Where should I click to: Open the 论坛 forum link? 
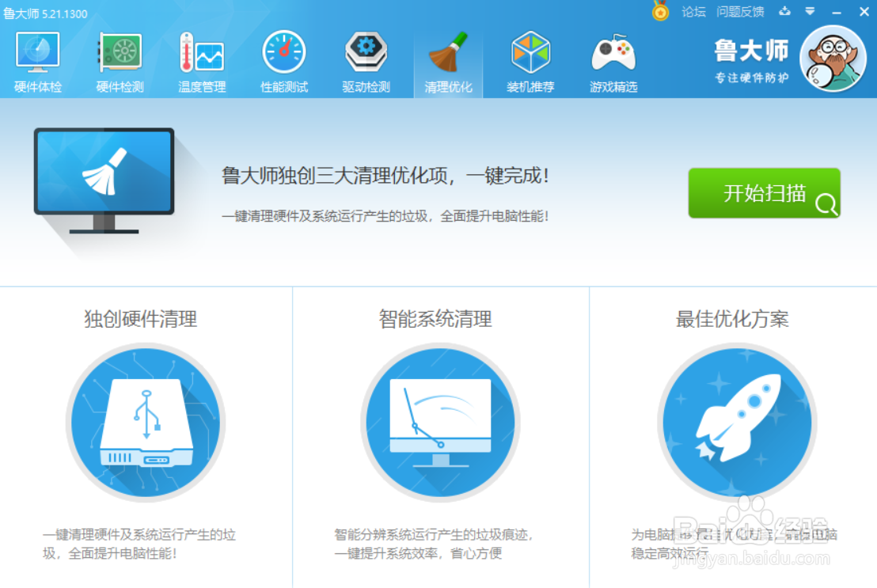pyautogui.click(x=693, y=12)
